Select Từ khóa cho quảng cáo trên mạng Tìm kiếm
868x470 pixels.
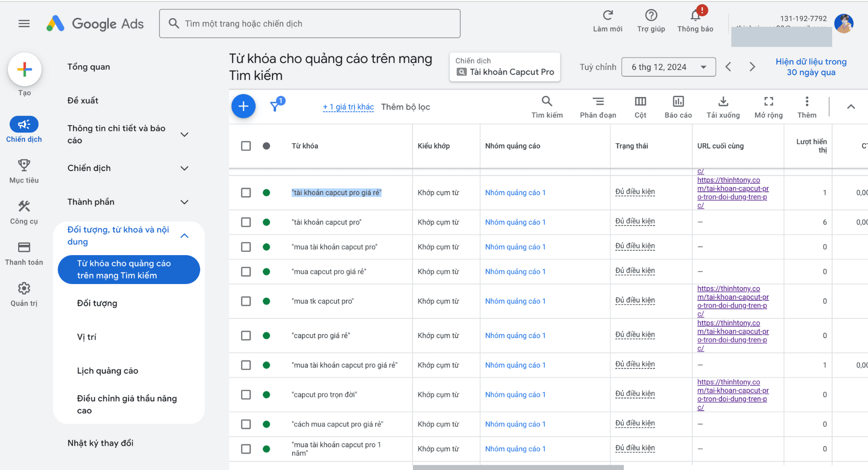point(129,269)
